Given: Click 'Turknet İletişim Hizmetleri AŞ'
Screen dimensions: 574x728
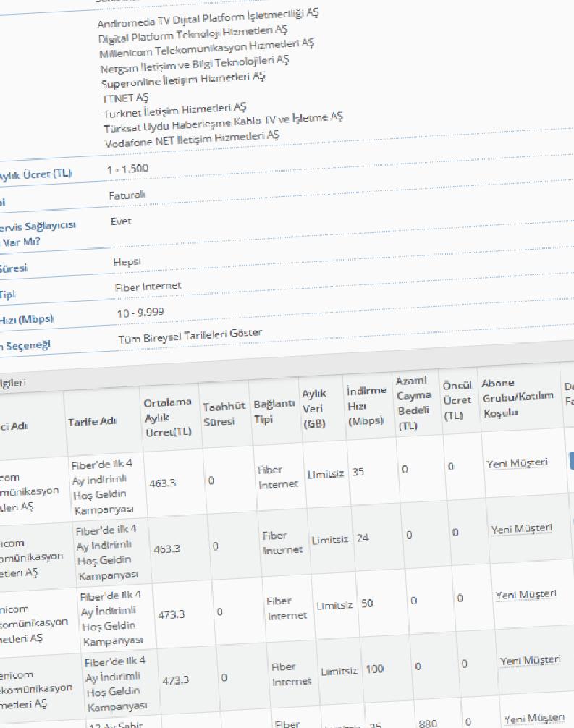Looking at the screenshot, I should point(174,110).
